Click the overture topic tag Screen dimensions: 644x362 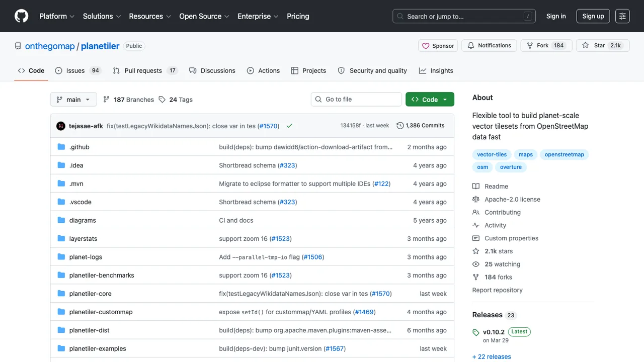[x=511, y=167]
